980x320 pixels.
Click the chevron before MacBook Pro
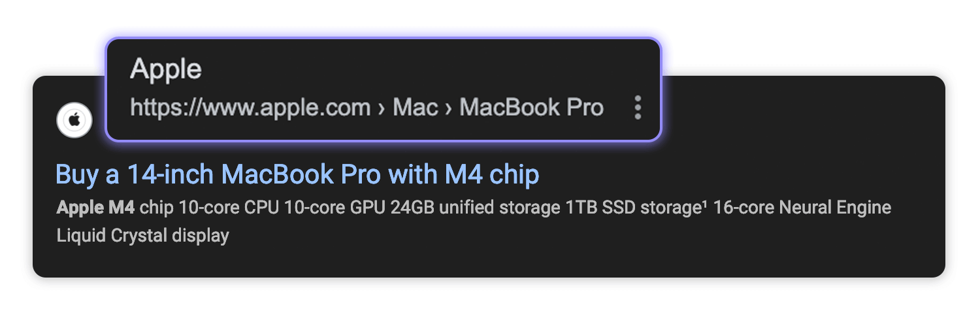[448, 108]
